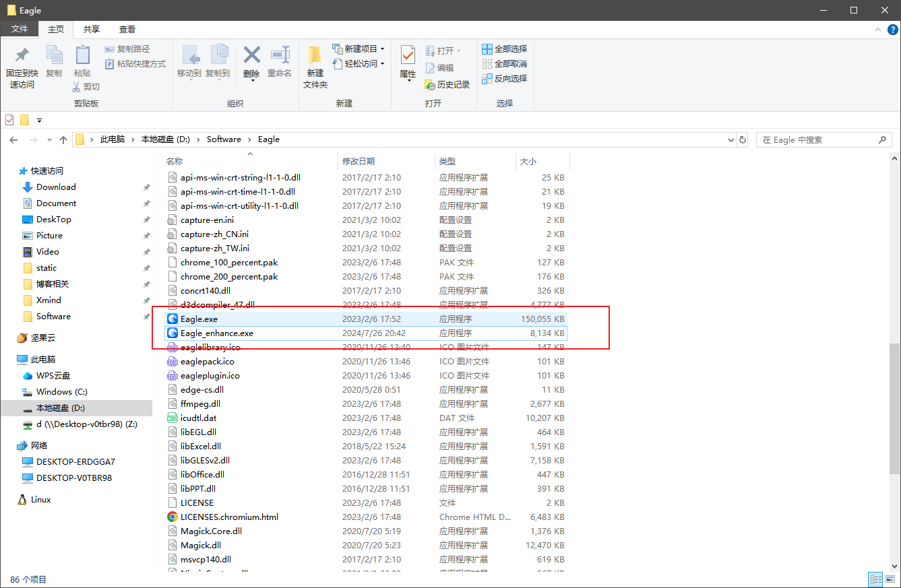This screenshot has height=588, width=901.
Task: Open Picture in Quick access sidebar
Action: (49, 235)
